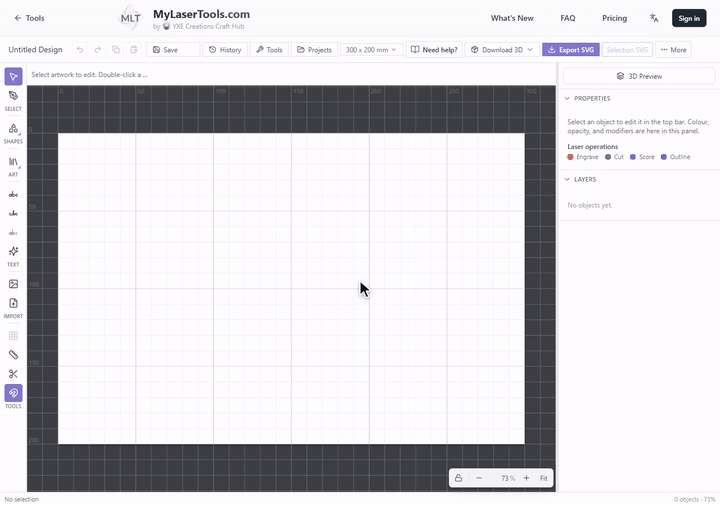Click the '0 objects · 73%' status text
720x506 pixels.
tap(695, 499)
